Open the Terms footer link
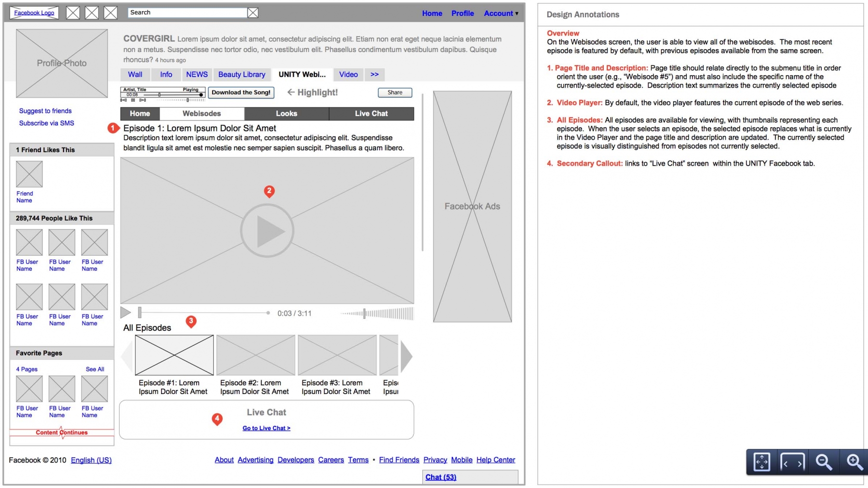The height and width of the screenshot is (488, 868). click(x=358, y=460)
